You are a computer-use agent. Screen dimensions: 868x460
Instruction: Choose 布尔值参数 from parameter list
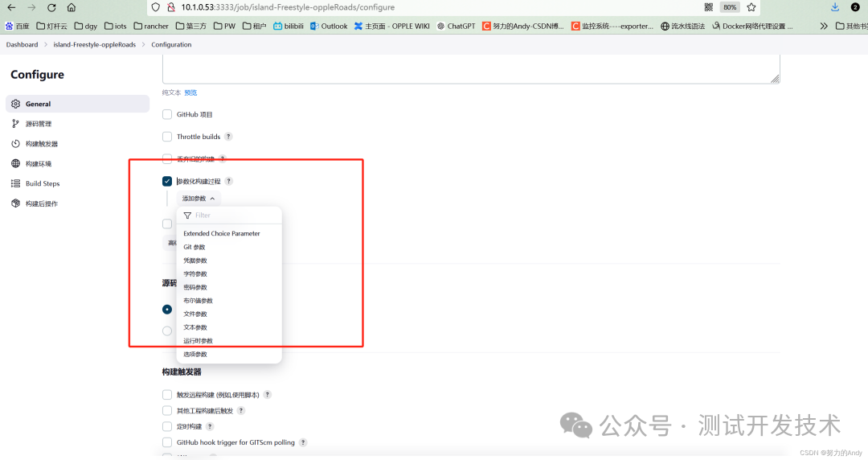pyautogui.click(x=229, y=301)
